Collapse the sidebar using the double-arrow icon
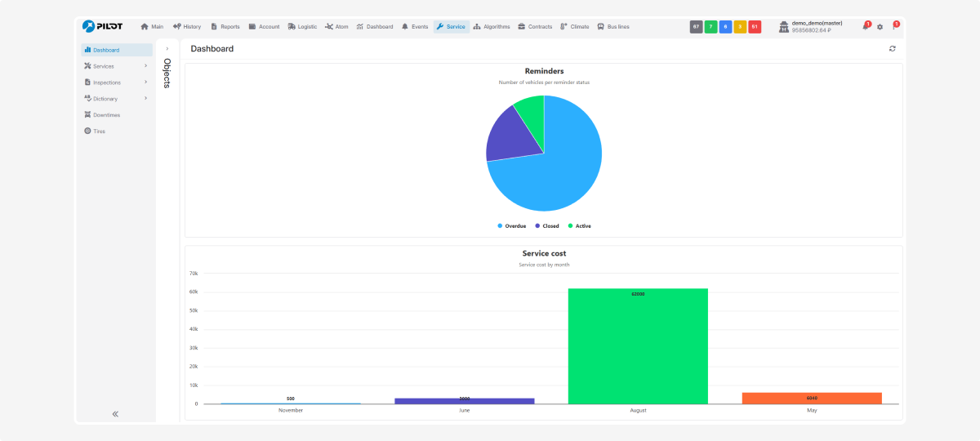This screenshot has height=441, width=980. (115, 414)
